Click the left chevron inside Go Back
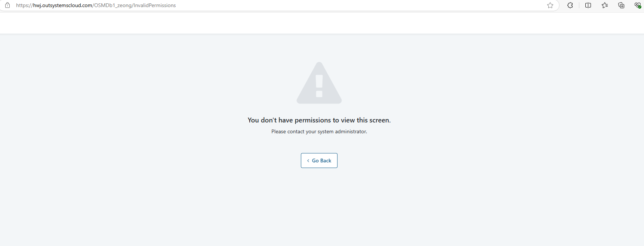The width and height of the screenshot is (644, 246). tap(308, 161)
